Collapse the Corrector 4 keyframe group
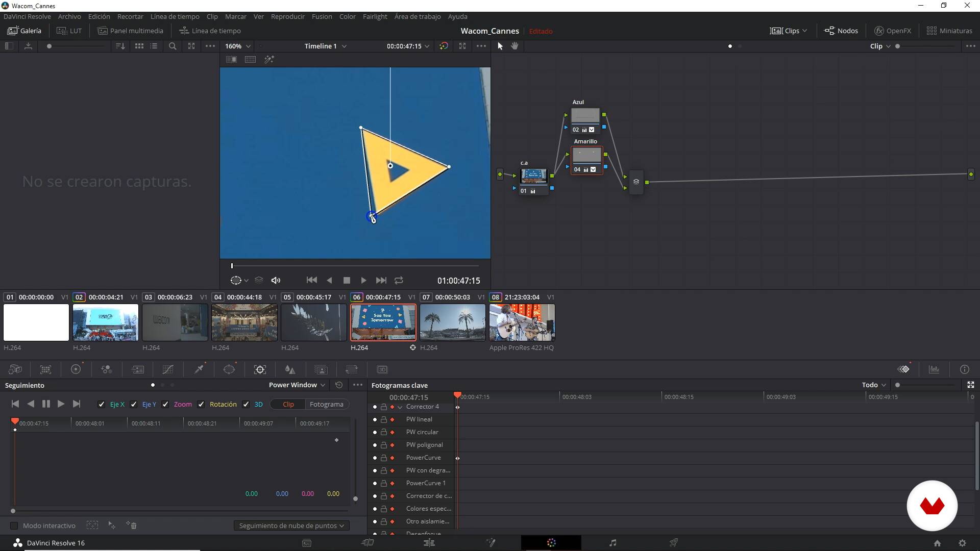Viewport: 980px width, 551px height. tap(400, 407)
